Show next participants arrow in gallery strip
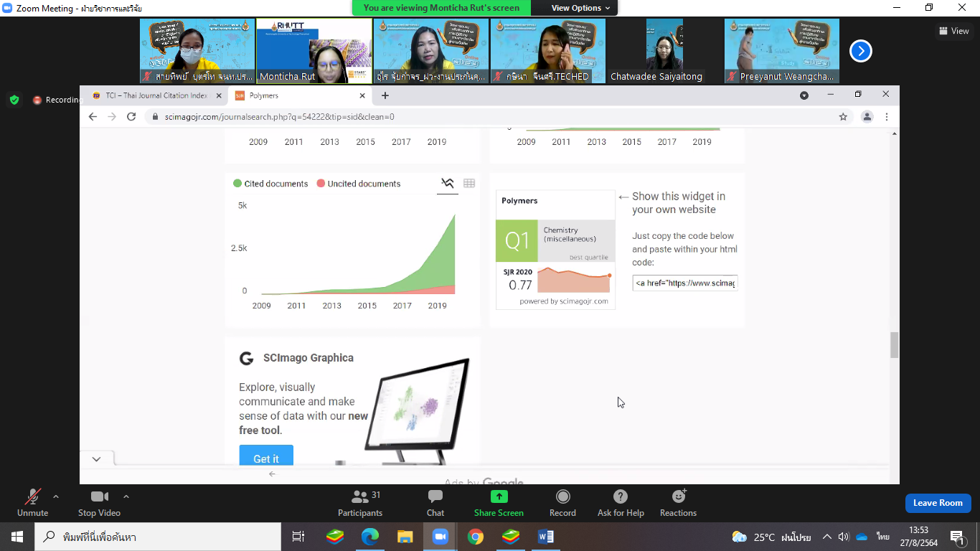This screenshot has width=980, height=551. (861, 51)
